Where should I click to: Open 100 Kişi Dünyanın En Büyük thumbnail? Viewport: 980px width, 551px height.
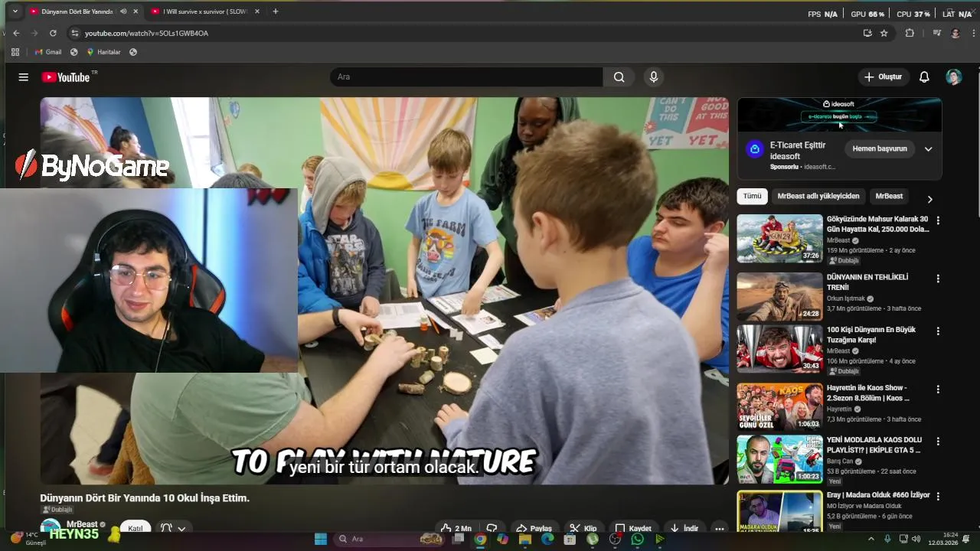click(x=779, y=349)
